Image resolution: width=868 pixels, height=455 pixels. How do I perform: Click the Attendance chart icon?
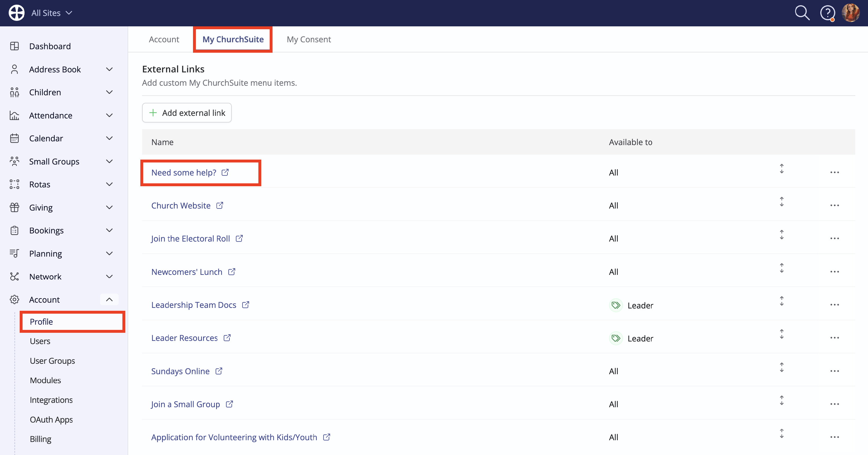[14, 115]
